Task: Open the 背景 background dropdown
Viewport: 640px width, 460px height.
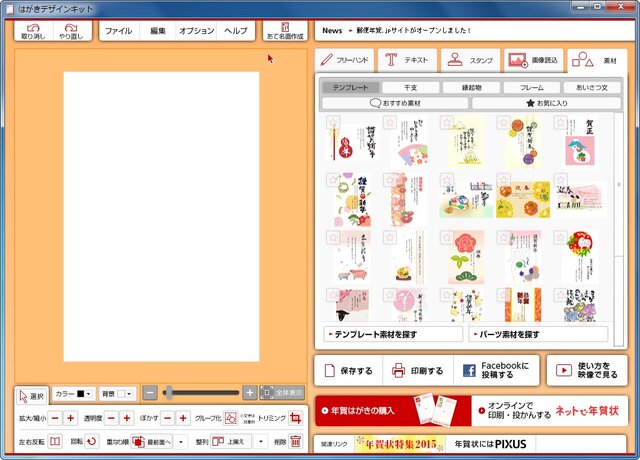Action: pyautogui.click(x=118, y=394)
